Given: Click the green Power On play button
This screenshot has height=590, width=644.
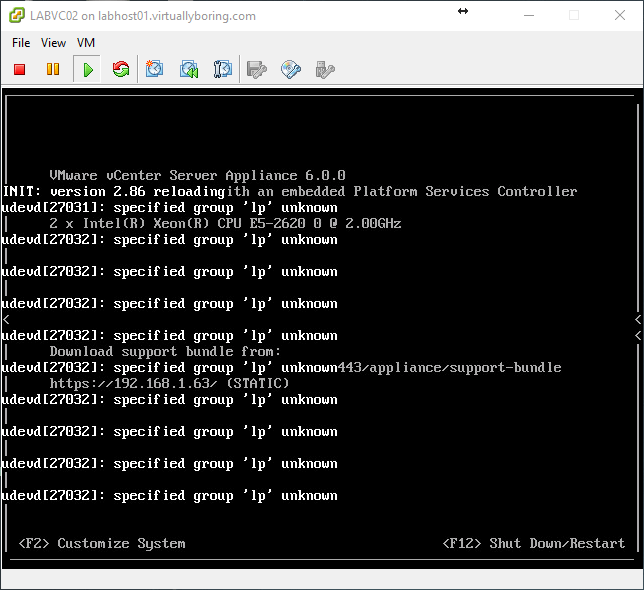Looking at the screenshot, I should (87, 69).
